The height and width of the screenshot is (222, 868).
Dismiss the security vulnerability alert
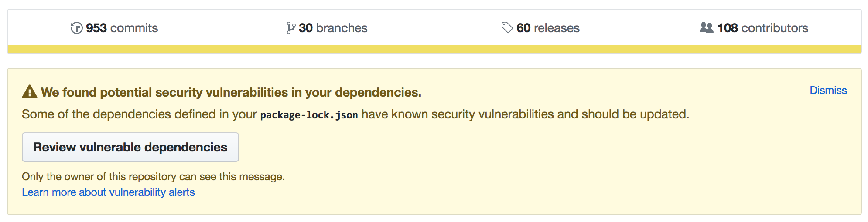[x=828, y=90]
